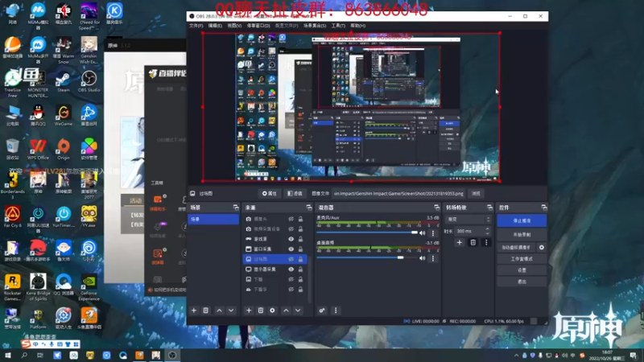Move selected source up in the list
The height and width of the screenshot is (362, 644).
coord(287,311)
